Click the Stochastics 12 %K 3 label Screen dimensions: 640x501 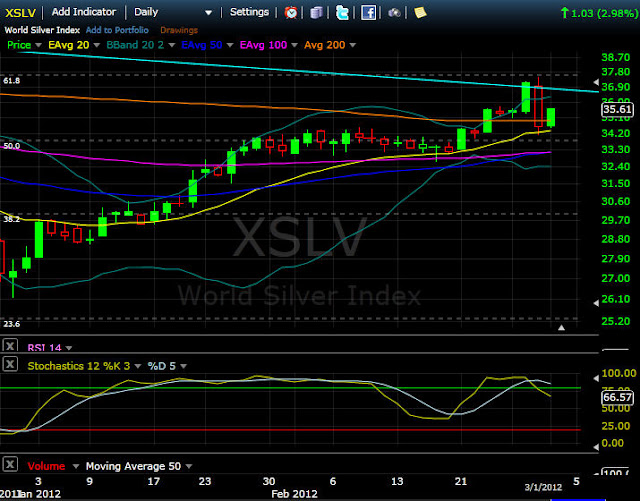click(x=79, y=366)
